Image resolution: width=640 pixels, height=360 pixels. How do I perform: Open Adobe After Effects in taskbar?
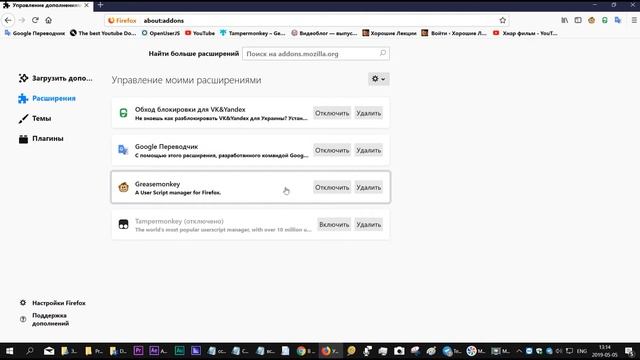click(x=158, y=351)
